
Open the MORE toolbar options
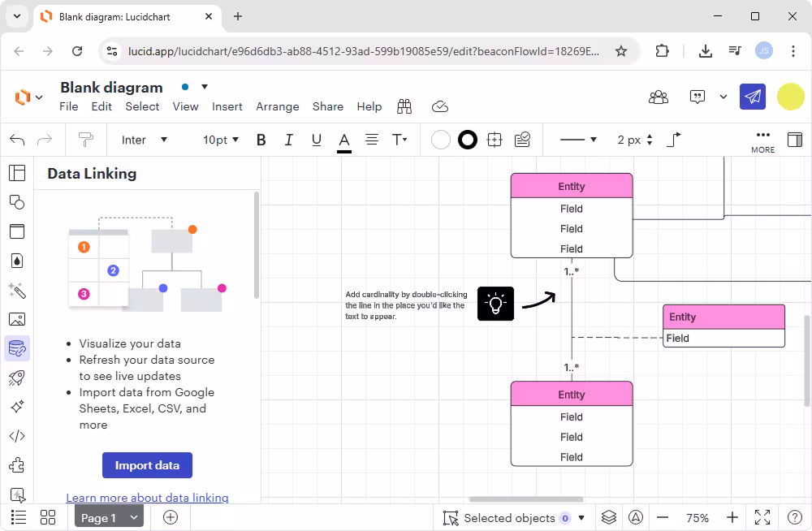pyautogui.click(x=762, y=141)
